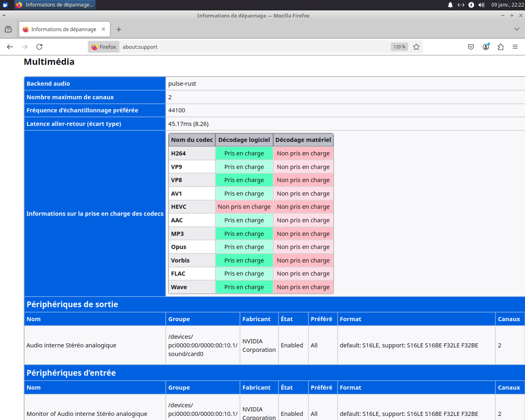The height and width of the screenshot is (420, 525).
Task: Click the 44100 sample rate value
Action: [x=177, y=110]
